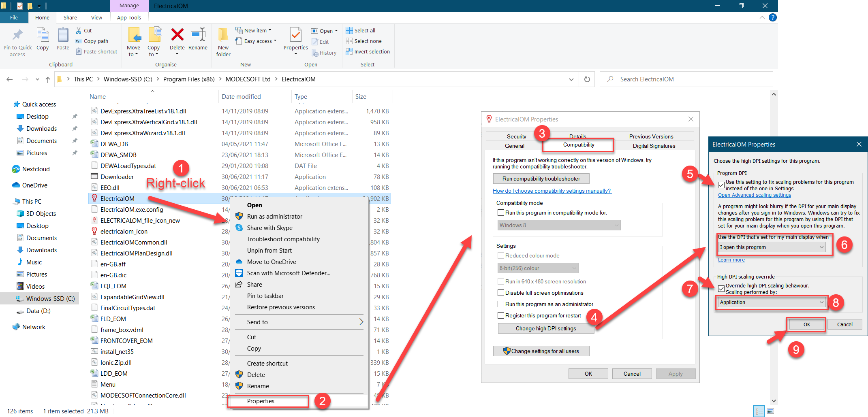Click the New folder icon
This screenshot has width=868, height=417.
[223, 35]
